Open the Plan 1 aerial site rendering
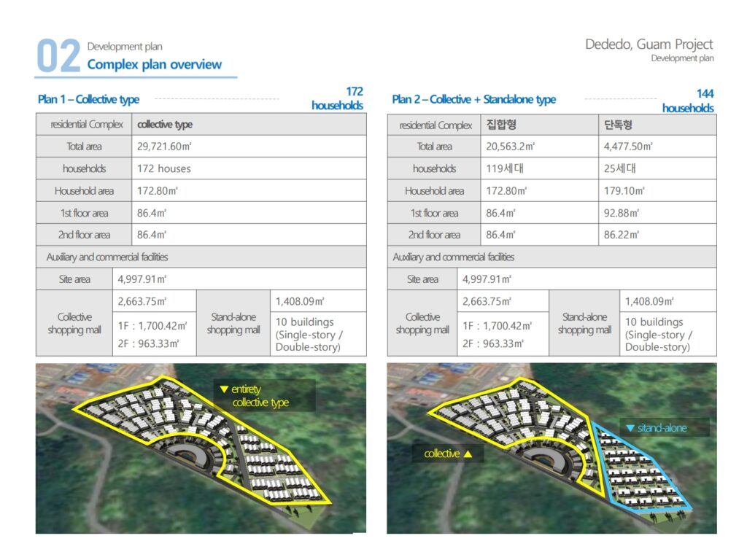The width and height of the screenshot is (747, 560). point(201,448)
